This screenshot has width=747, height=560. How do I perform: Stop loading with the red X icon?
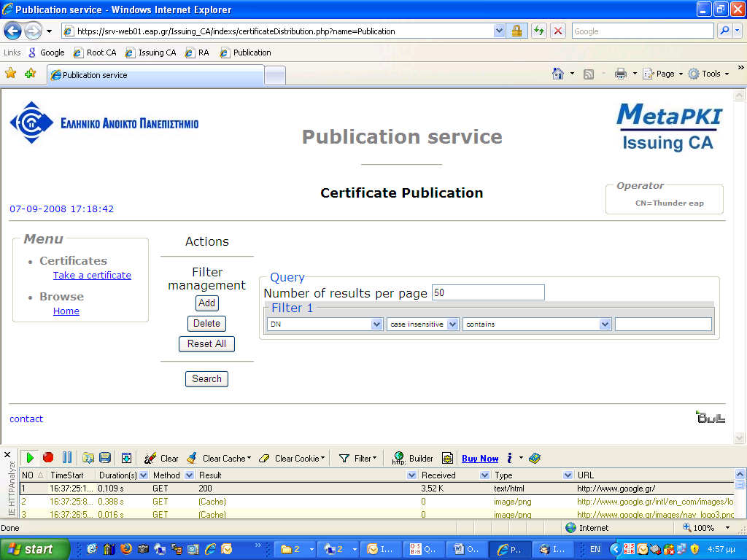click(558, 31)
